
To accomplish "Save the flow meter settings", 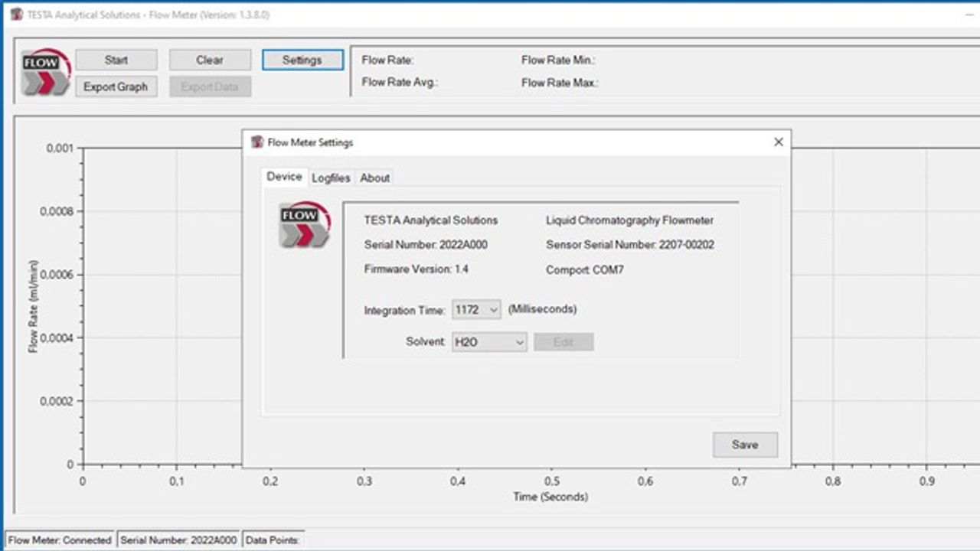I will tap(745, 445).
